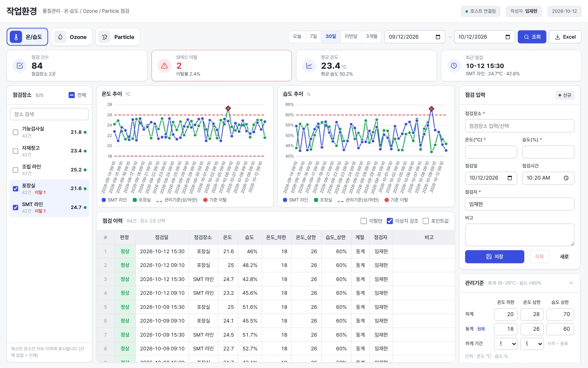Image resolution: width=588 pixels, height=368 pixels.
Task: Open the 하계 기간 end month dropdown
Action: tap(532, 343)
